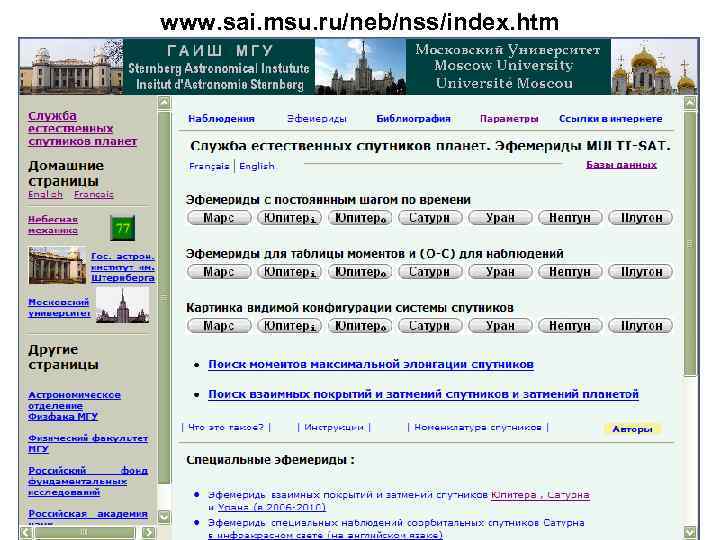
Task: Click the sidebar vertical scrollbar thumb
Action: pos(164,297)
